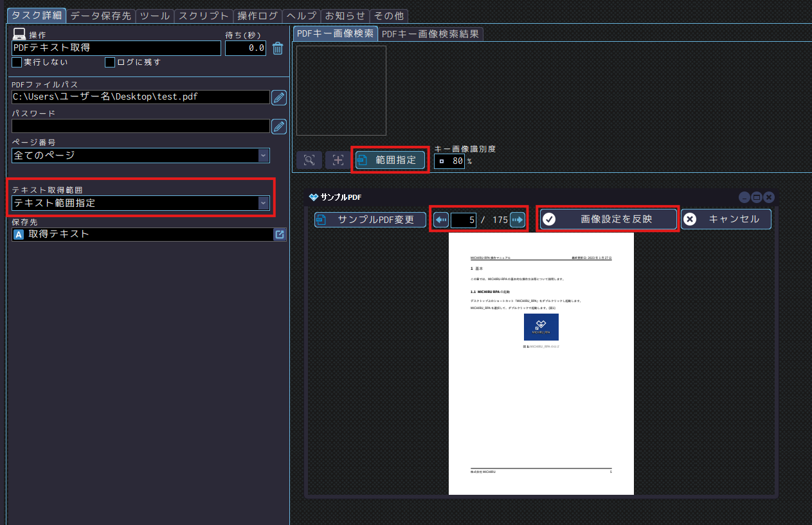
Task: Switch to the スクリプト tab
Action: (203, 16)
